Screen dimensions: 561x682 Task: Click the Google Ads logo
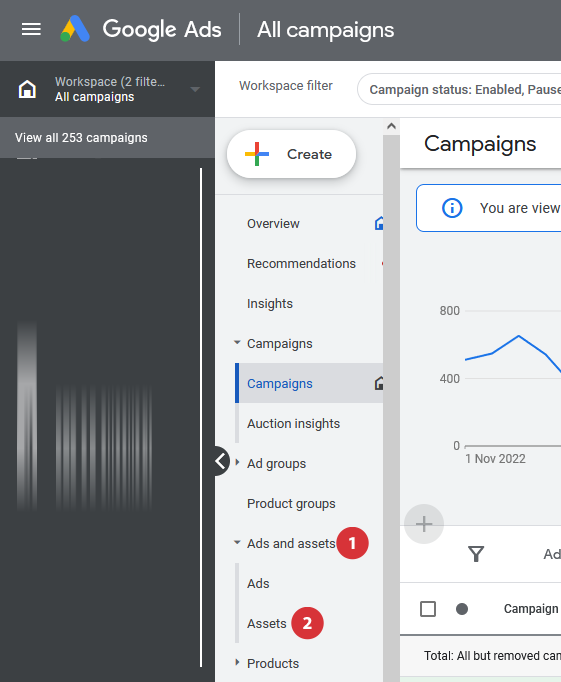click(75, 29)
